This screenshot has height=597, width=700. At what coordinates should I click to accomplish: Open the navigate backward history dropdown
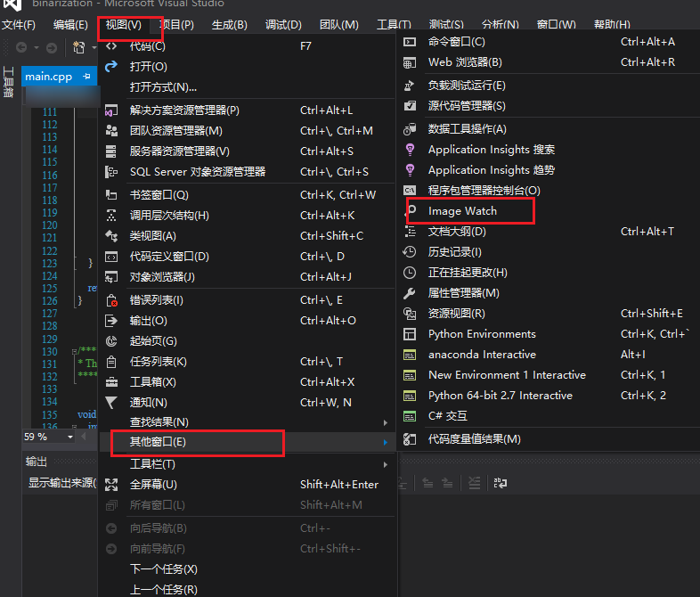[37, 47]
